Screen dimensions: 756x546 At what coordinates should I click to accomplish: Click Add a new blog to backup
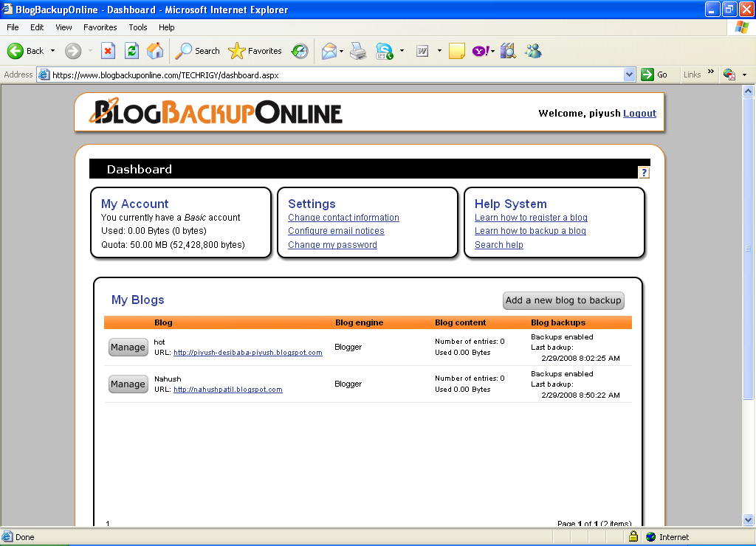(563, 300)
